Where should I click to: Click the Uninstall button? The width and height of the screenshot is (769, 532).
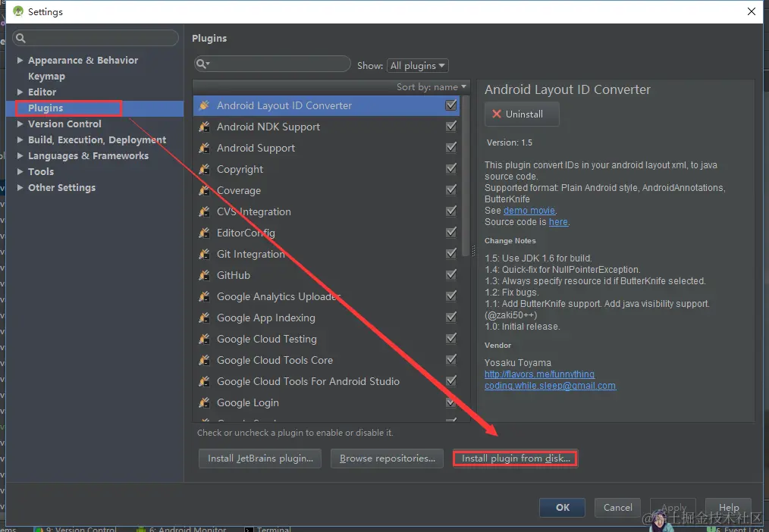(x=522, y=114)
